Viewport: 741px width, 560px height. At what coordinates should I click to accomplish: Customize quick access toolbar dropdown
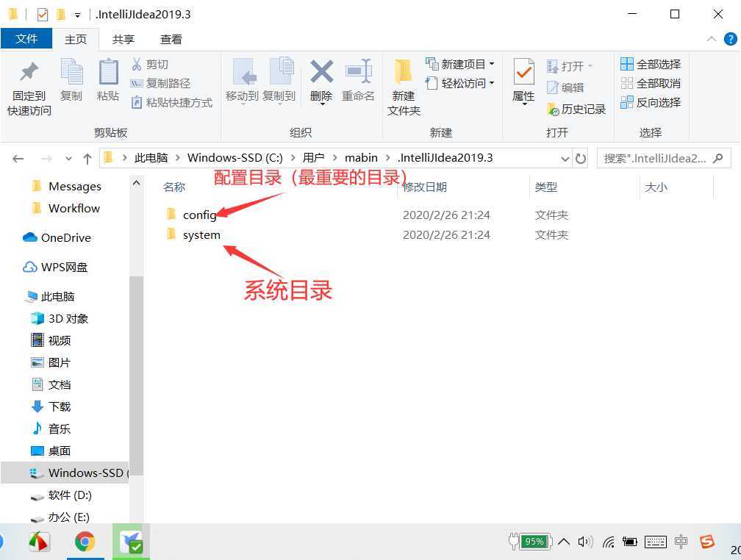77,15
